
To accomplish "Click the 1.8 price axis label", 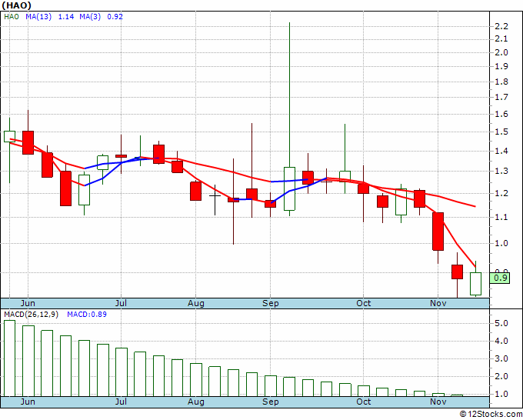I will [x=501, y=82].
